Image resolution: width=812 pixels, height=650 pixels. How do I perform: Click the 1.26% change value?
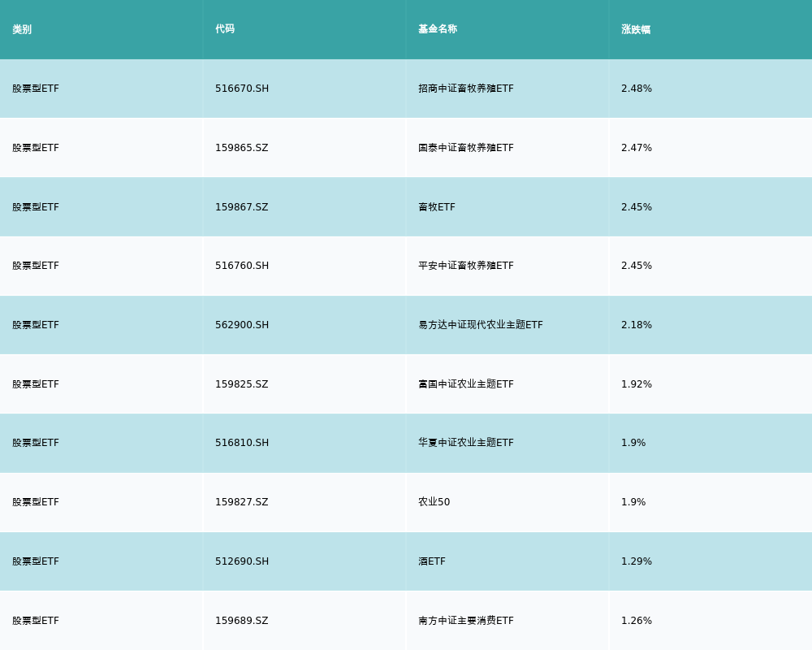637,621
